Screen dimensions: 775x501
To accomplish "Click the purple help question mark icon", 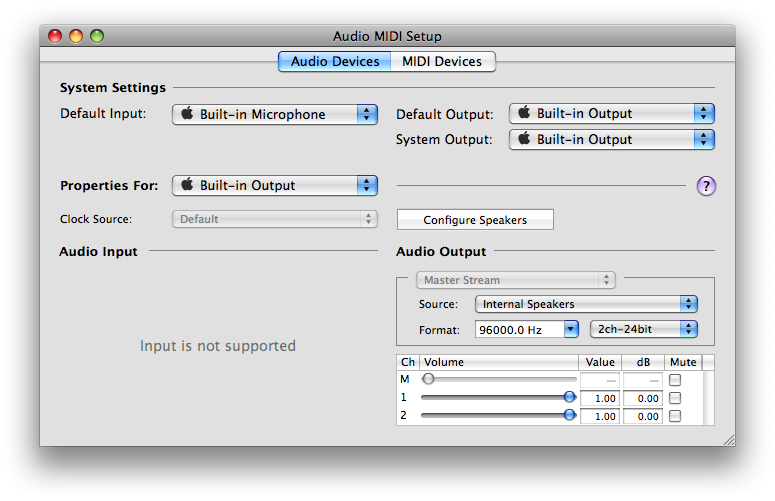I will [x=706, y=186].
